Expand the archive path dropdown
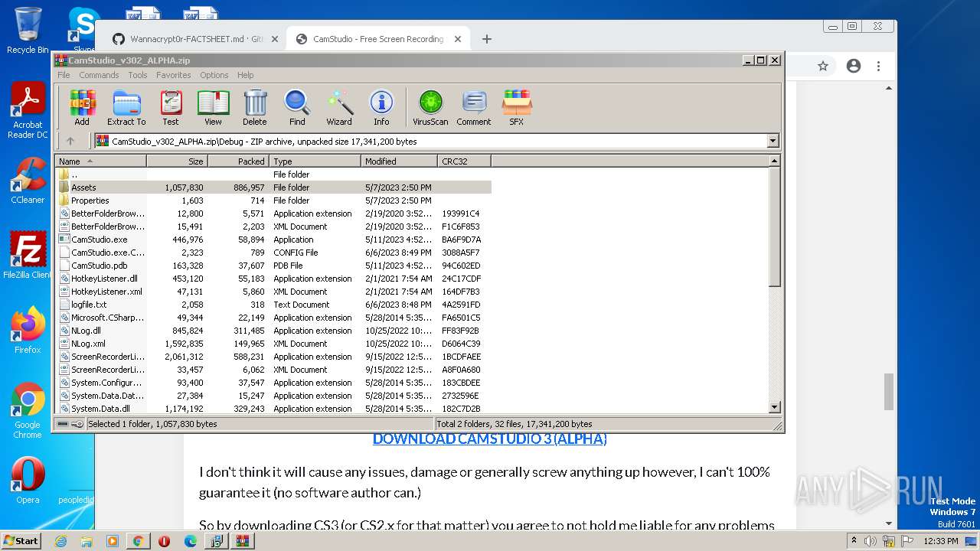The height and width of the screenshot is (551, 980). click(773, 141)
